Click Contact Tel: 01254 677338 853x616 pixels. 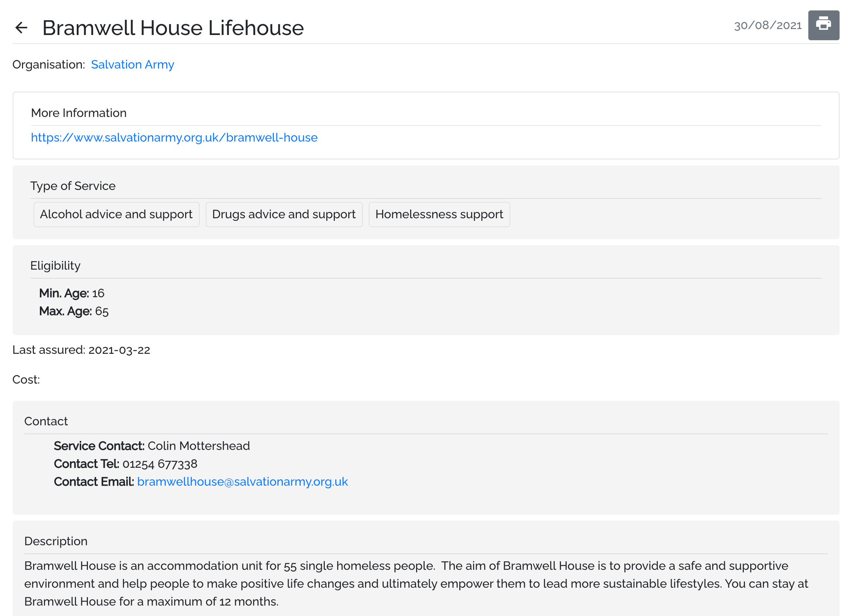click(x=125, y=464)
